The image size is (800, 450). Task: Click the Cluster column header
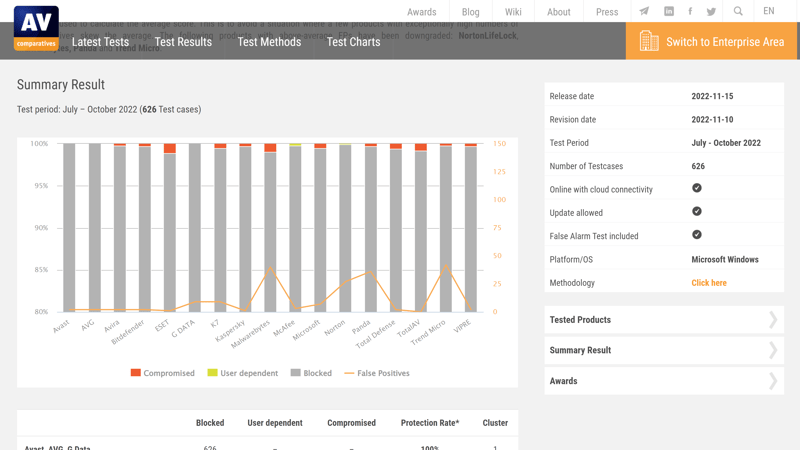[x=495, y=423]
